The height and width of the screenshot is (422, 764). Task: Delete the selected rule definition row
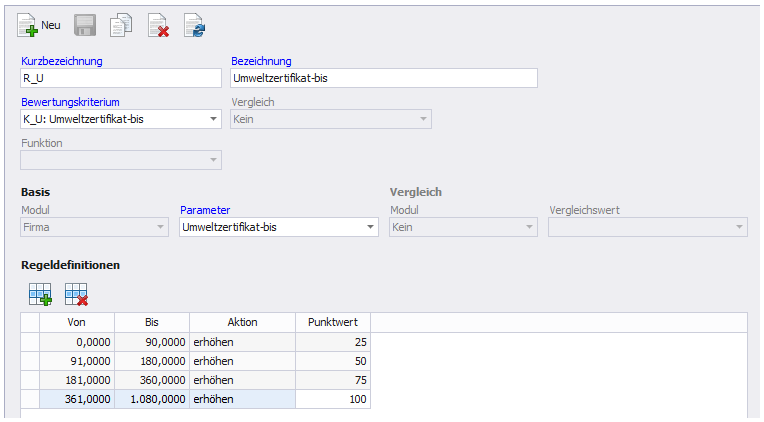pos(76,294)
